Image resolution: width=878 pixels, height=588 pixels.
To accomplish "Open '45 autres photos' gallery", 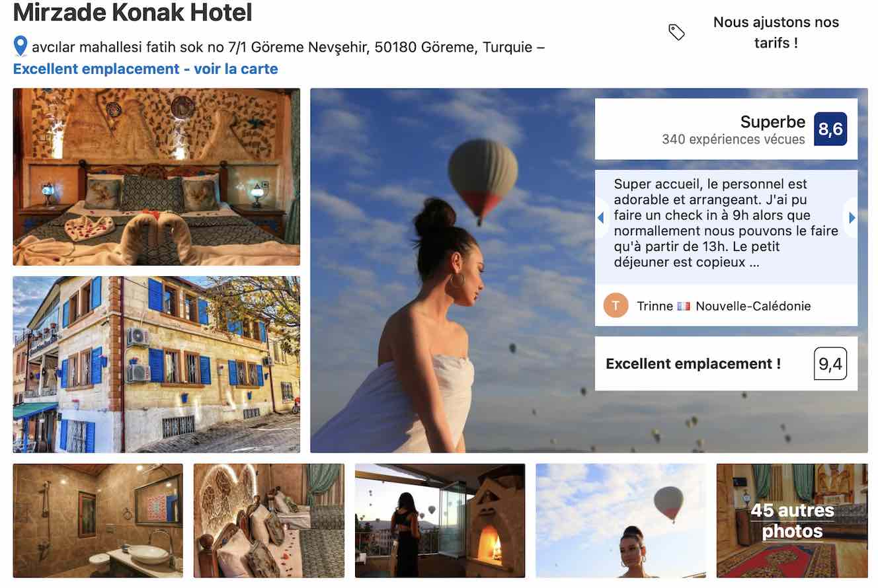I will coord(792,521).
